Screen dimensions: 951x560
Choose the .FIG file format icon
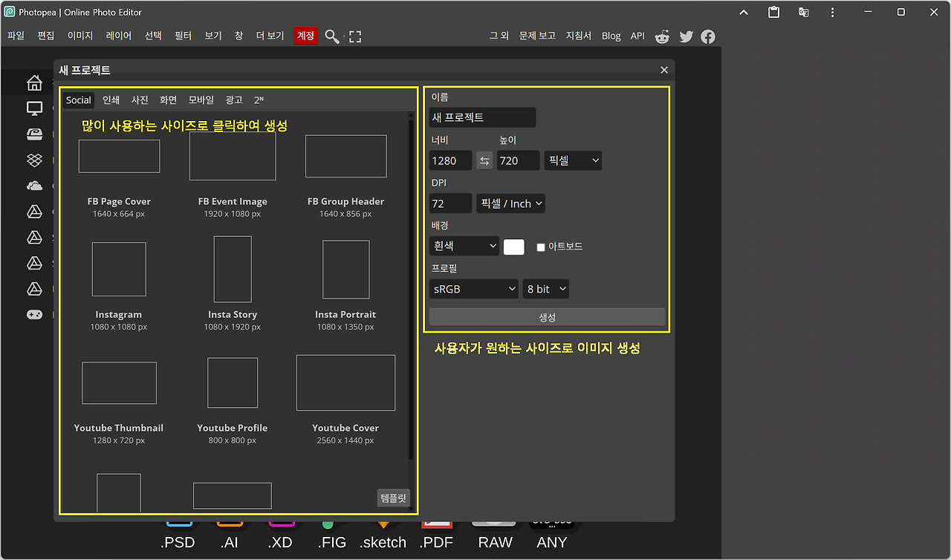tap(332, 536)
